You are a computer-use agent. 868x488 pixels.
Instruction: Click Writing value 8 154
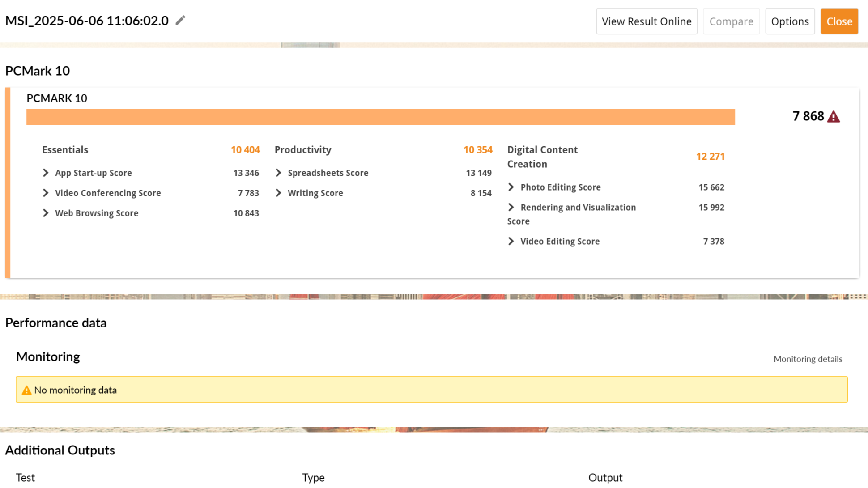481,193
